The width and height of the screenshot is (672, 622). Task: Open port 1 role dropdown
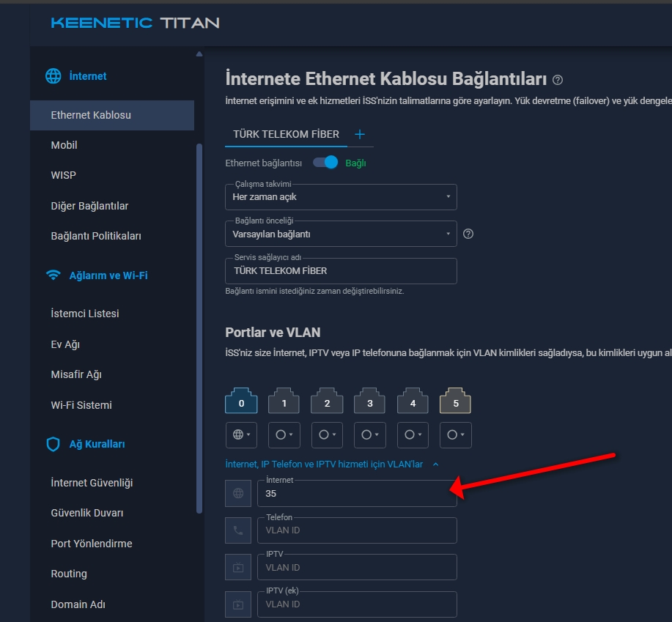pos(284,435)
